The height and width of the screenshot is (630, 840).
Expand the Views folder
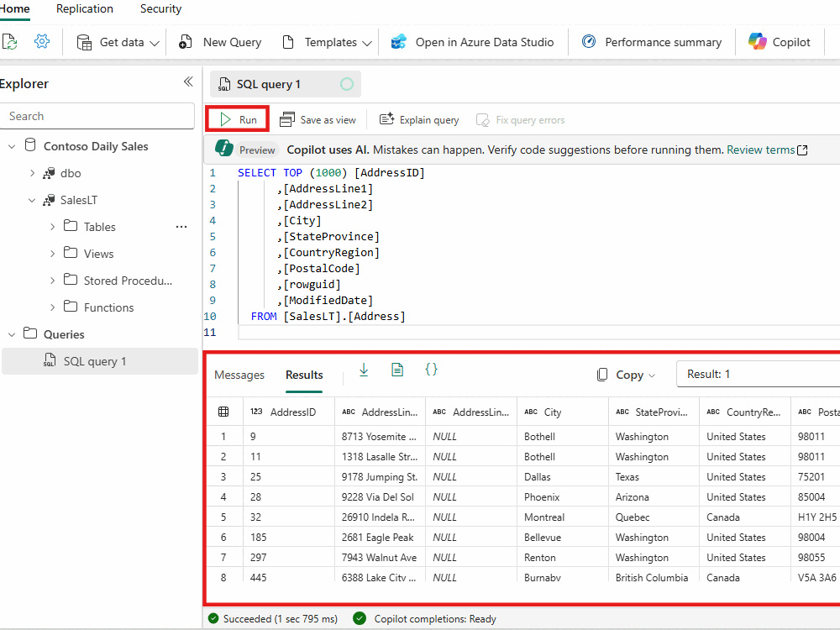52,254
